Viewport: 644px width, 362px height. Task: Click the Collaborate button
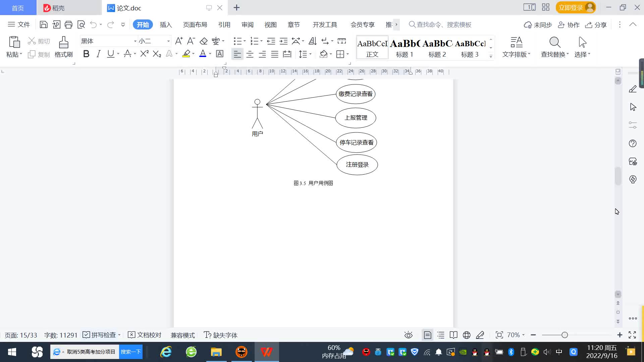[x=569, y=25]
